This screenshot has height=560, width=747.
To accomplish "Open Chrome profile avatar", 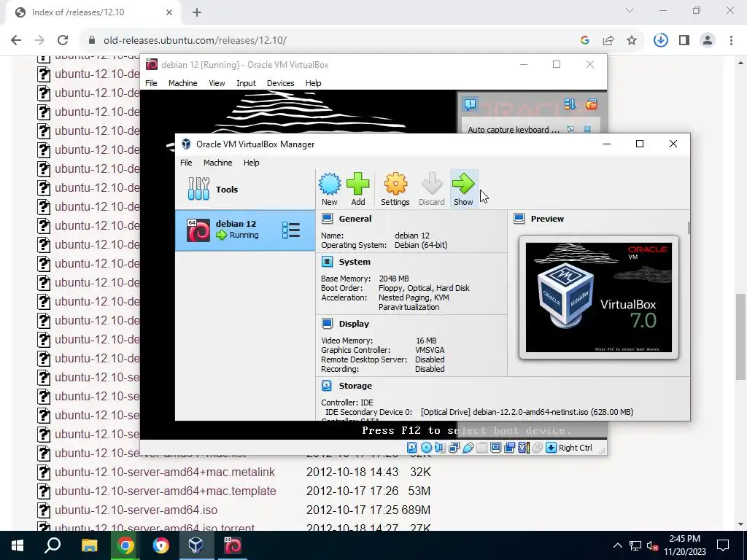I will click(708, 41).
